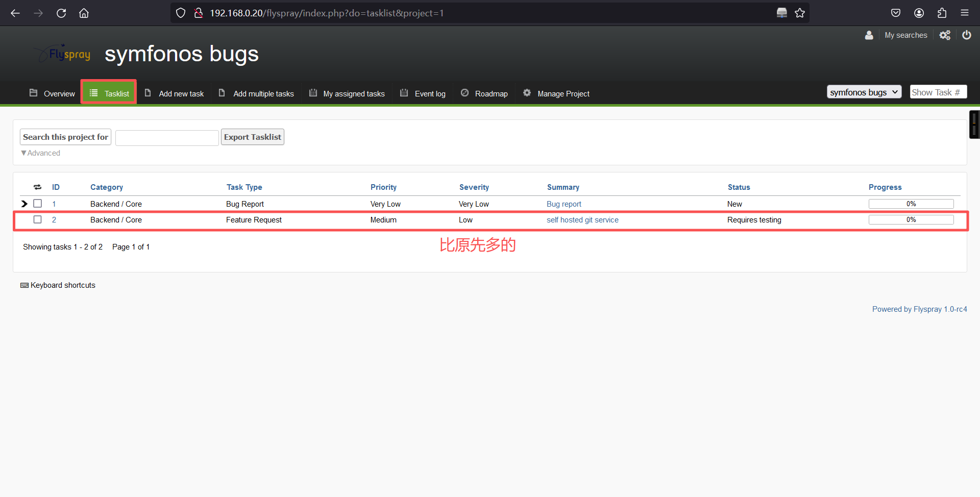Expand the Advanced search options
This screenshot has width=980, height=497.
[x=40, y=153]
